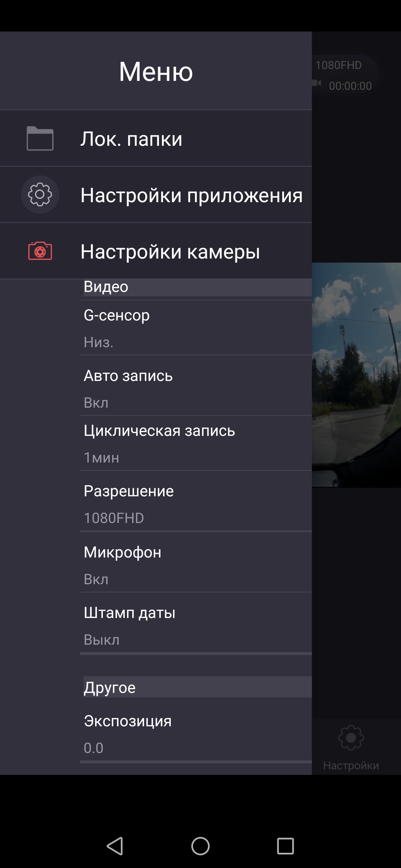Screen dimensions: 401x868
Task: Select the Лок. папки menu item
Action: pyautogui.click(x=156, y=138)
